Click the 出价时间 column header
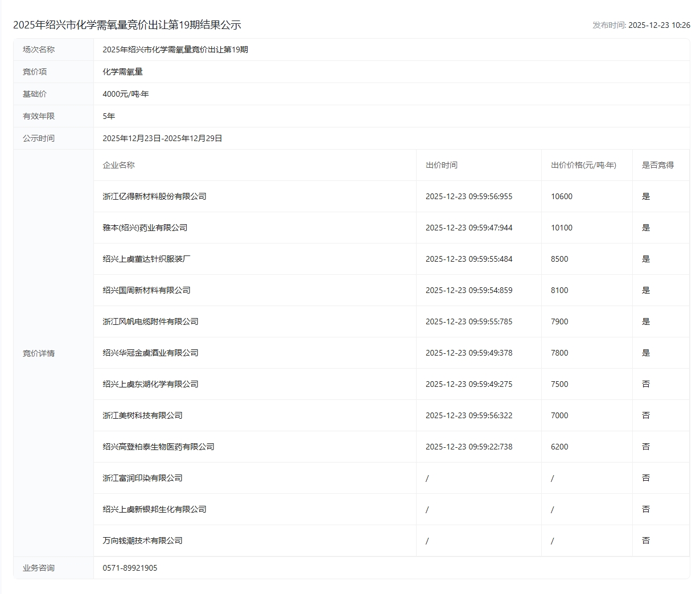The height and width of the screenshot is (594, 700). coord(441,165)
